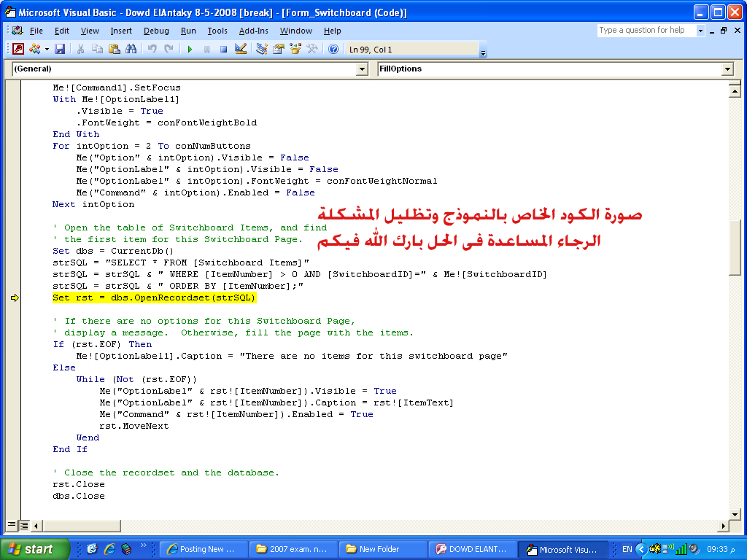Save the project with the floppy disk icon
Image resolution: width=747 pixels, height=560 pixels.
[x=60, y=49]
